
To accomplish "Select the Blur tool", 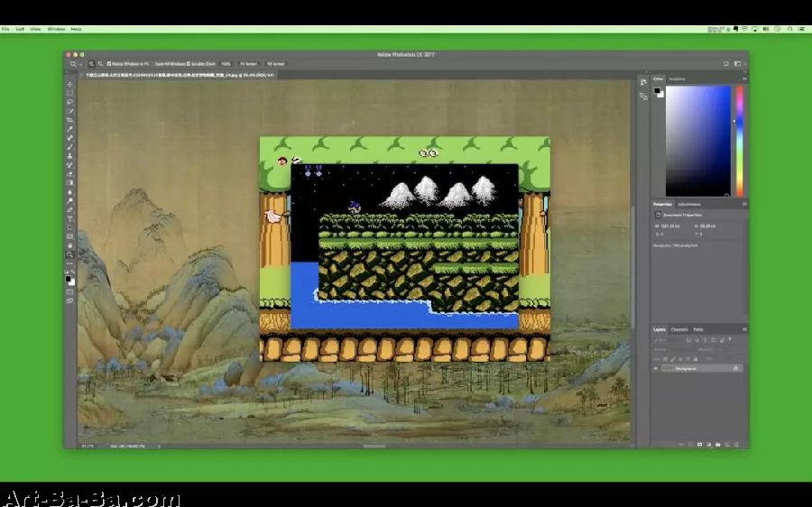I will (69, 191).
